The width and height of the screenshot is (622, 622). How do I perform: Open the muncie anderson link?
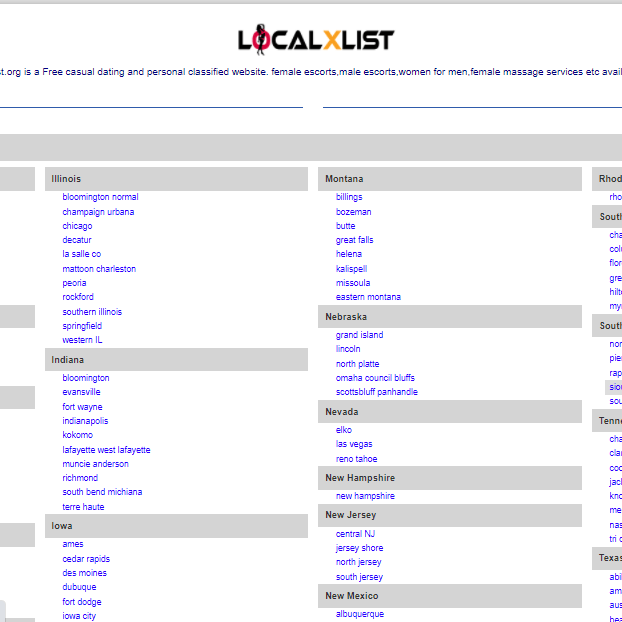(x=95, y=464)
